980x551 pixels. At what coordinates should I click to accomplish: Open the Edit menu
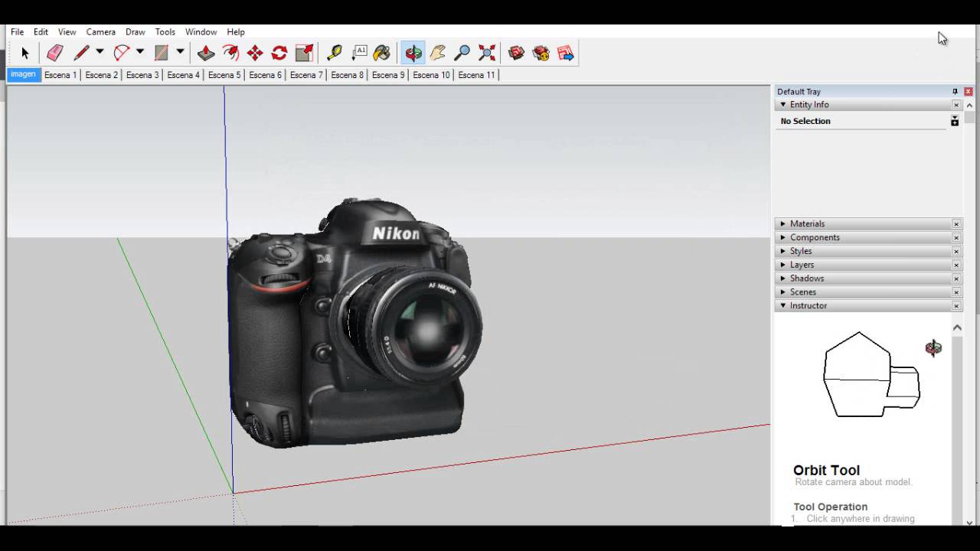point(41,32)
